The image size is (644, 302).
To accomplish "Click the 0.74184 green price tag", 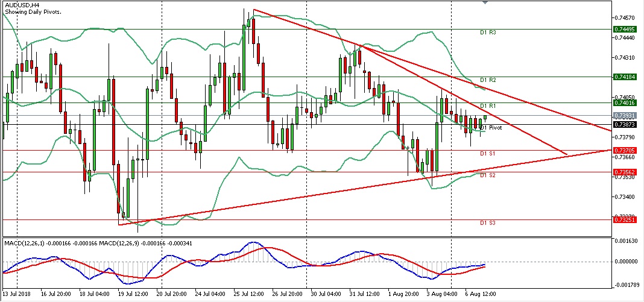I will [625, 77].
